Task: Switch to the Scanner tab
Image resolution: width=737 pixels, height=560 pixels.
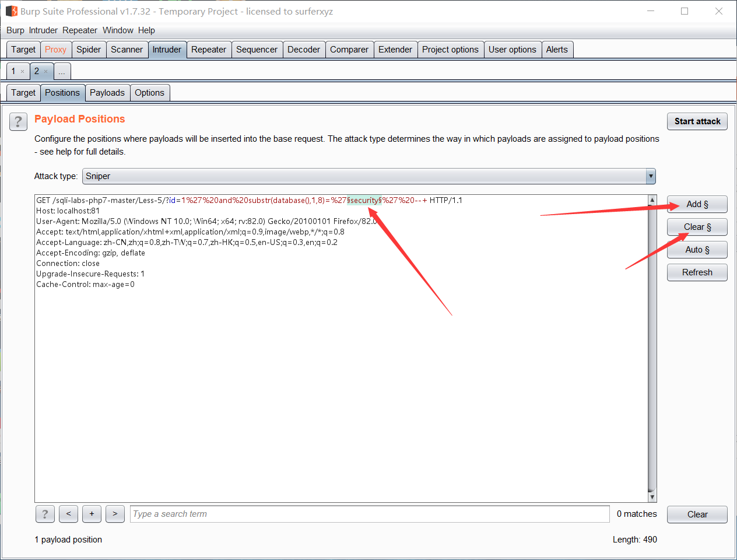Action: tap(127, 50)
